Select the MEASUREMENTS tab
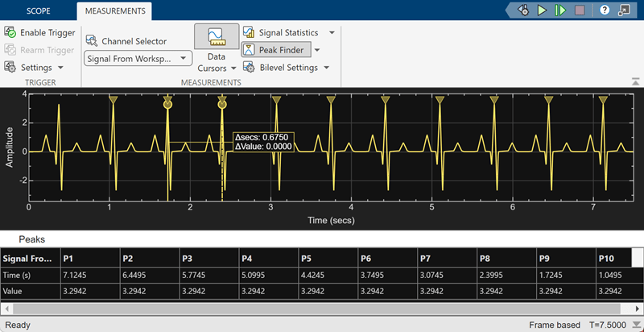Screen dimensions: 644x332 [x=114, y=11]
